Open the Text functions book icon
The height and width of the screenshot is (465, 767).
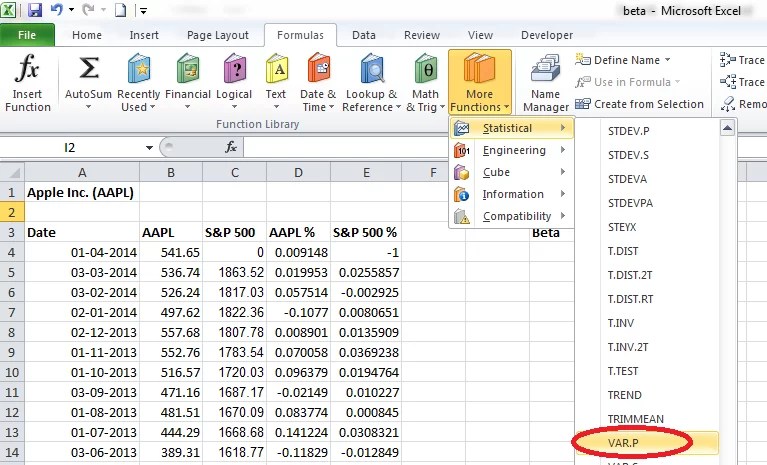click(277, 69)
